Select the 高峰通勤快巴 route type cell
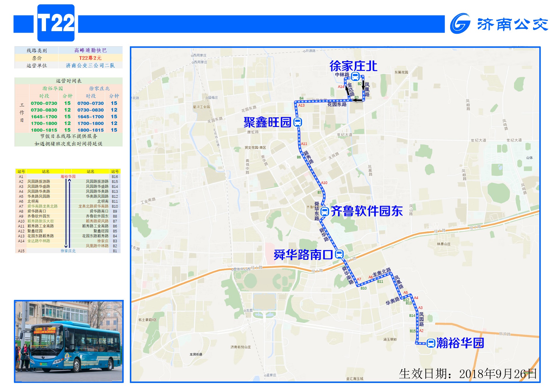The height and width of the screenshot is (392, 557). tap(90, 50)
